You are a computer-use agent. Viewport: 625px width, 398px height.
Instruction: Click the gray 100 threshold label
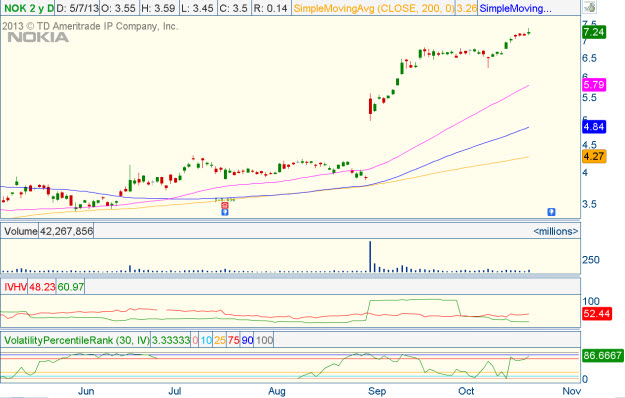click(x=264, y=340)
